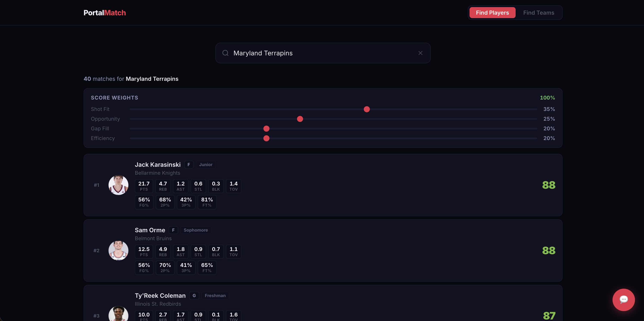Open Jack Karasinski's player name link
644x321 pixels.
[x=157, y=165]
